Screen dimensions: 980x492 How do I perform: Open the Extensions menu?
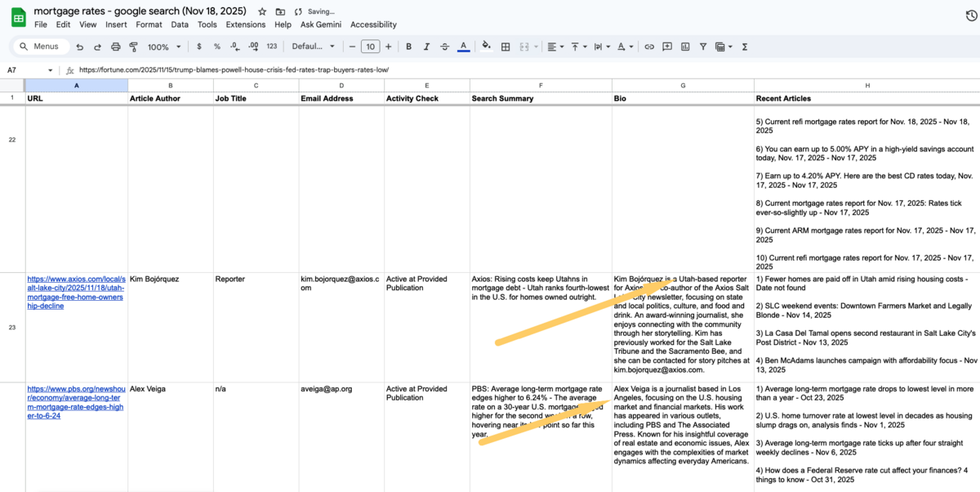[x=245, y=25]
